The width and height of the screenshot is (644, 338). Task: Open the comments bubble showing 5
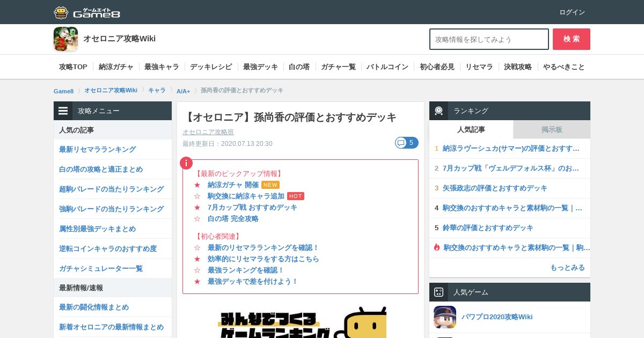pos(407,143)
